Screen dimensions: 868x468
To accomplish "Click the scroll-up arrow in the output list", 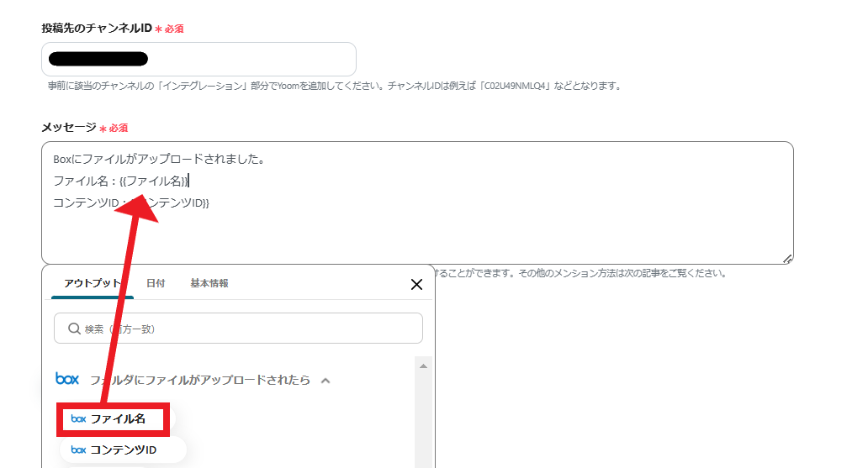I will [x=423, y=366].
